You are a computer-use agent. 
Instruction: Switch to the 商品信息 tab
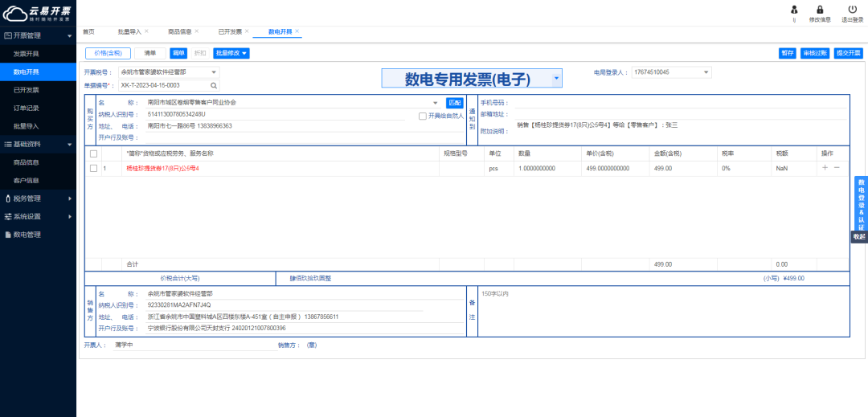(x=180, y=31)
